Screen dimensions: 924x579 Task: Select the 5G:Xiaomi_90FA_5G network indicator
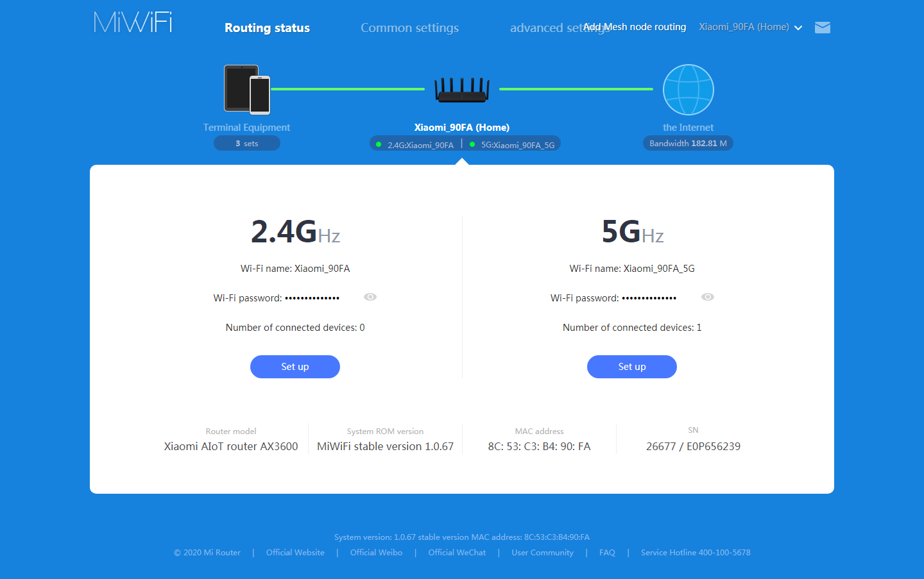tap(513, 145)
